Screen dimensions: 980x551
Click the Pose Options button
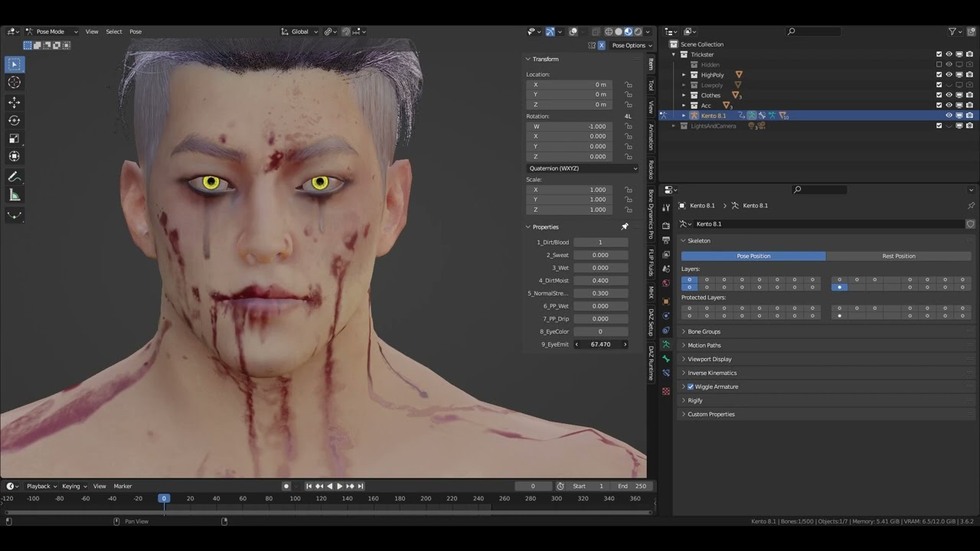629,45
